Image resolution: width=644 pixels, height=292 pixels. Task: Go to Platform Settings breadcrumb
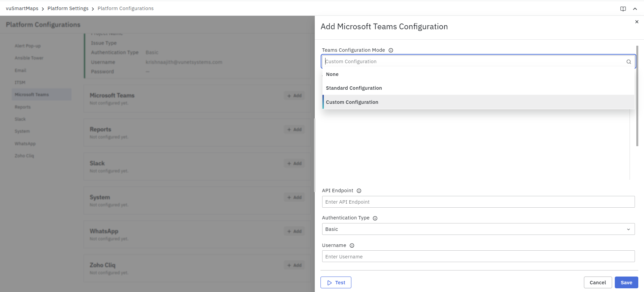[68, 8]
